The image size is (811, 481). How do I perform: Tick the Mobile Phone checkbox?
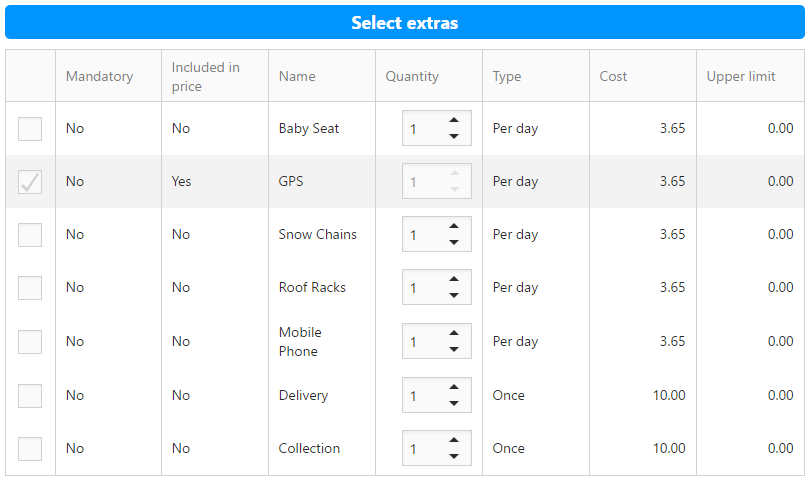[x=30, y=341]
